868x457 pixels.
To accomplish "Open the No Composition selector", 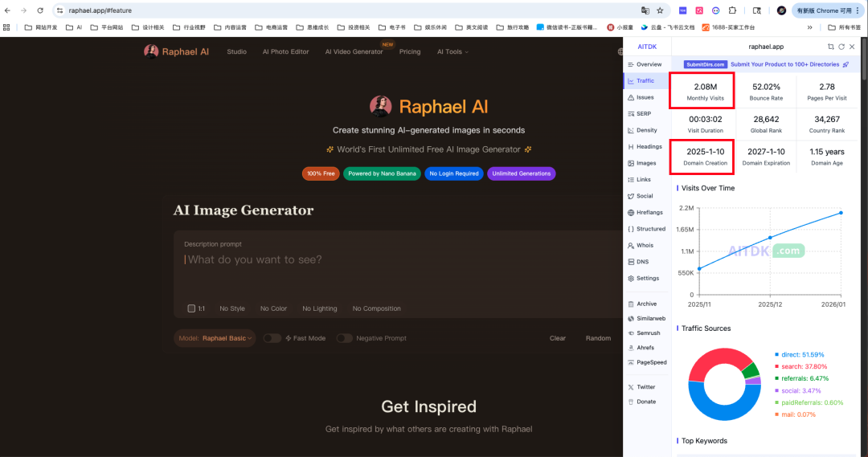I will [376, 308].
